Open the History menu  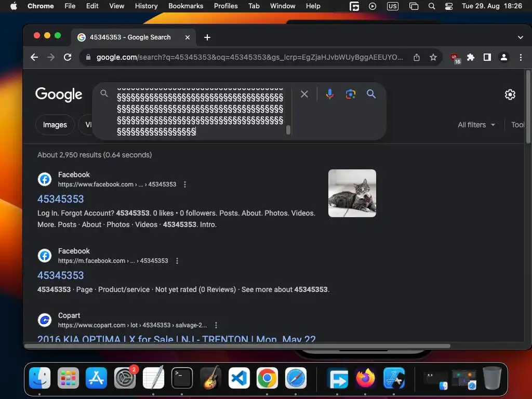click(x=146, y=6)
